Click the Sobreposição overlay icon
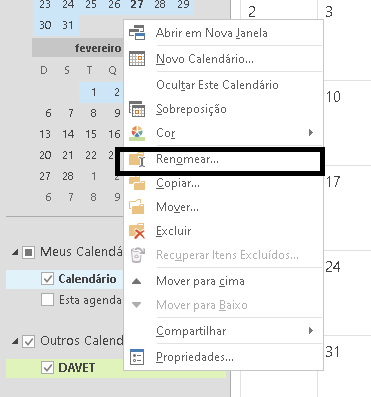371x397 pixels. 137,109
